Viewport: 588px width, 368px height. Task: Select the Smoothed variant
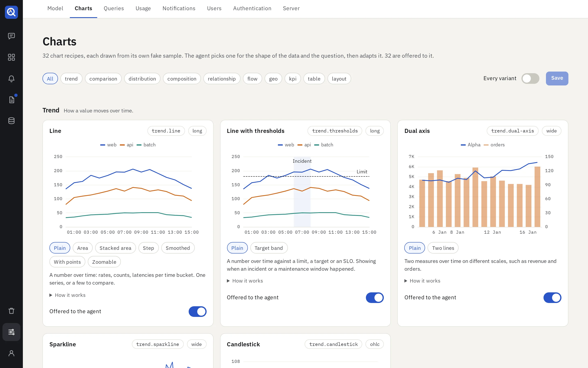(178, 248)
